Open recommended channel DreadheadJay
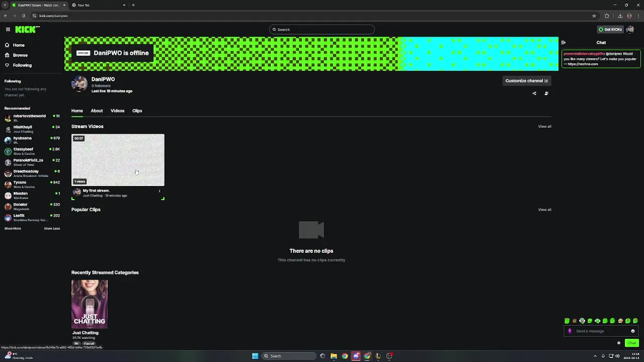644x362 pixels. (32, 173)
